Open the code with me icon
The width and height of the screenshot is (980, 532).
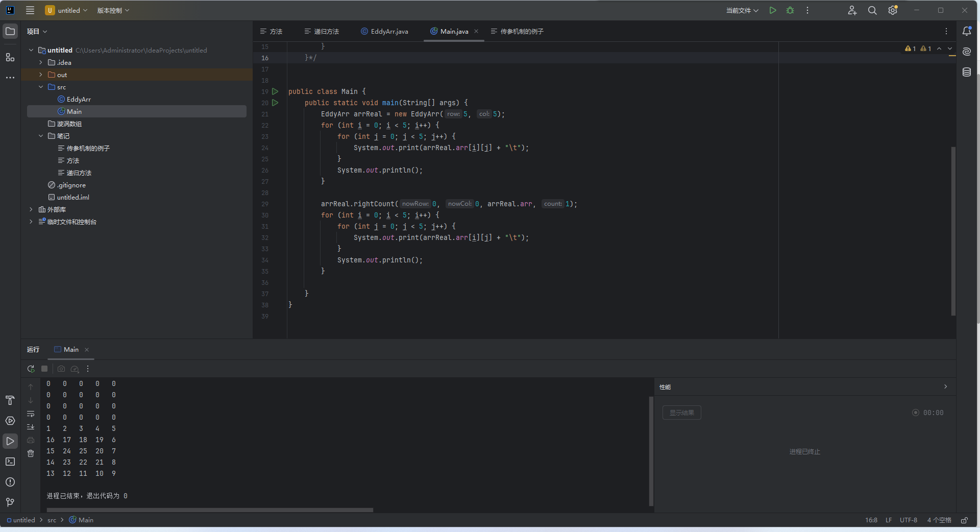click(852, 10)
